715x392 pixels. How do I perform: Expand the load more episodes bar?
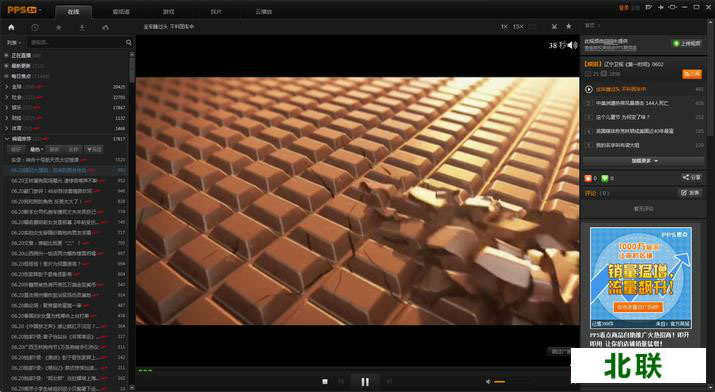click(x=643, y=161)
